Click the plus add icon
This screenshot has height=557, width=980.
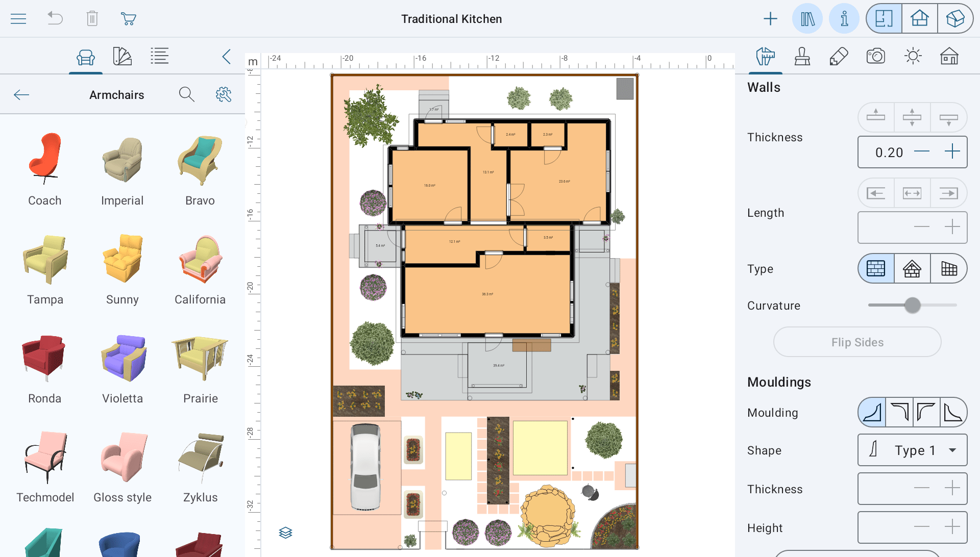770,19
